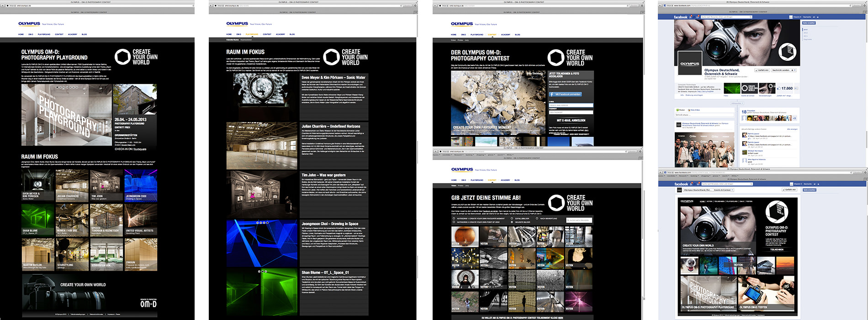The height and width of the screenshot is (320, 868).
Task: Open the Jeongmoon Choi tile on Playground page
Action: click(141, 185)
